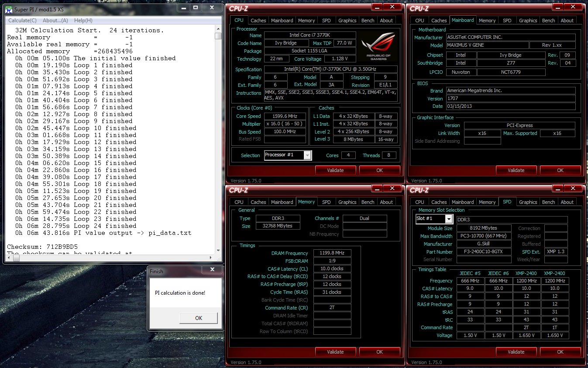This screenshot has width=588, height=368.
Task: Click OK in the CPU-Z processor window
Action: tap(379, 170)
